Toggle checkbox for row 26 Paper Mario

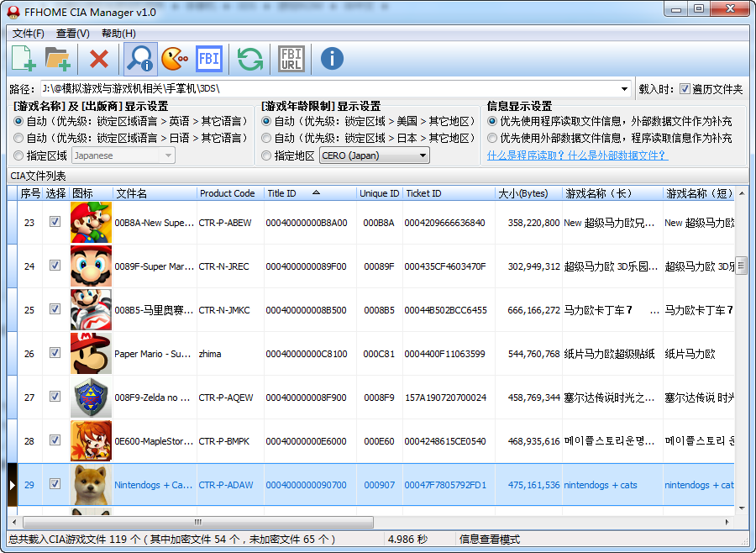(55, 353)
